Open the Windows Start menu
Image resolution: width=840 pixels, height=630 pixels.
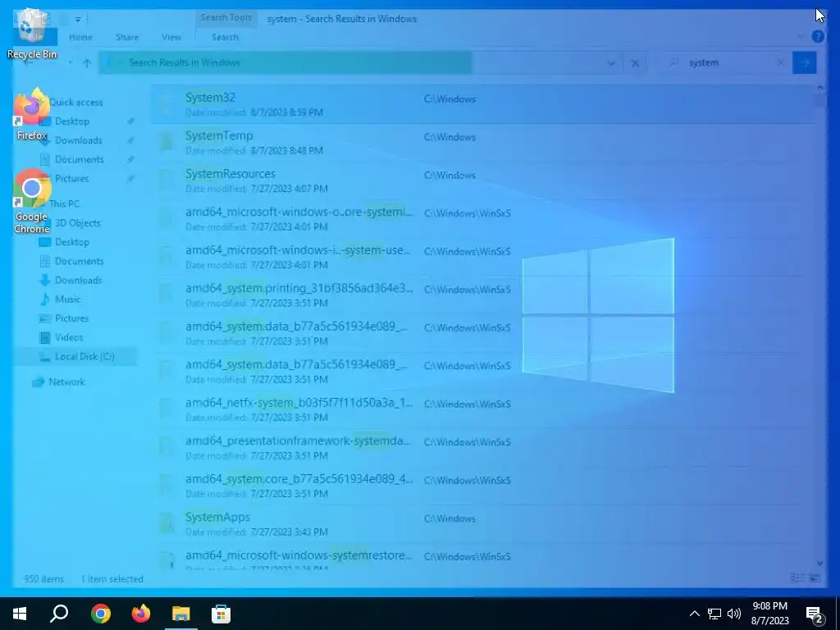pos(20,614)
